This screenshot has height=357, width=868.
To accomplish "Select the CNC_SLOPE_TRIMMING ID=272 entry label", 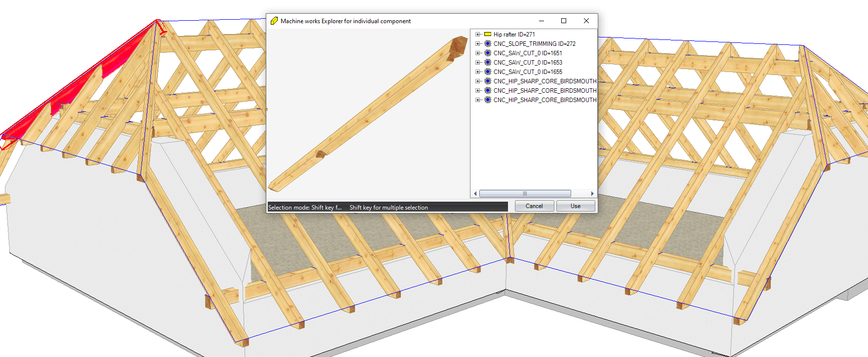I will (x=534, y=44).
